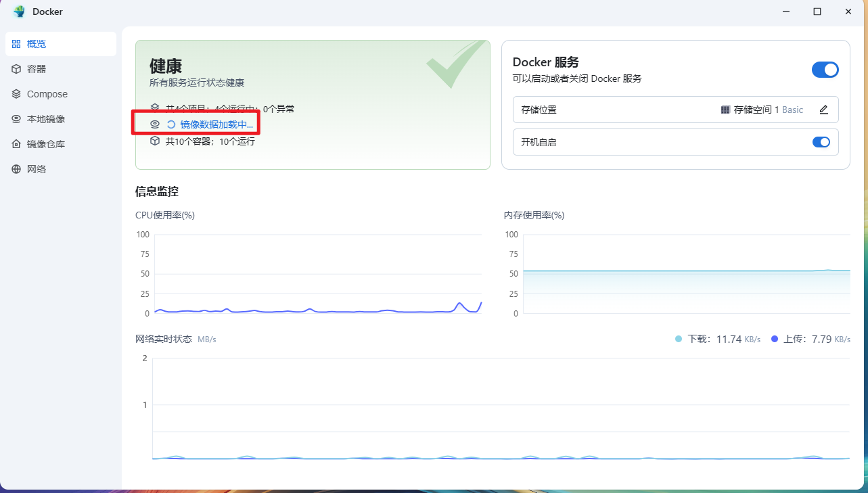Click the 镜像仓库 house icon in sidebar
Screen dimensions: 868x493
tap(16, 144)
